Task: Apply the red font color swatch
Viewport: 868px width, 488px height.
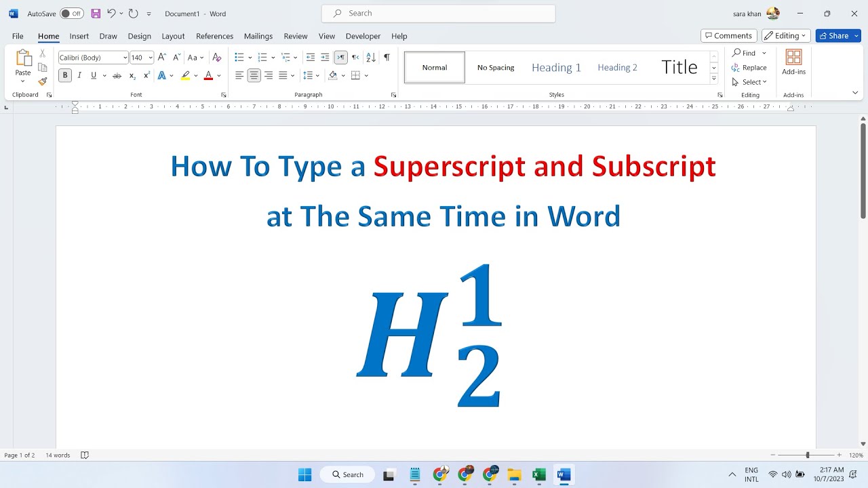Action: (x=208, y=75)
